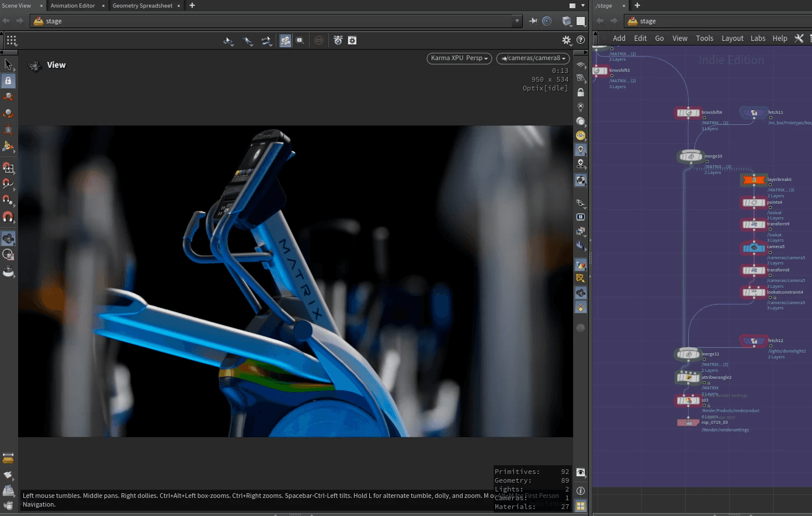This screenshot has height=516, width=812.
Task: Open the Tools menu in network editor
Action: 705,38
